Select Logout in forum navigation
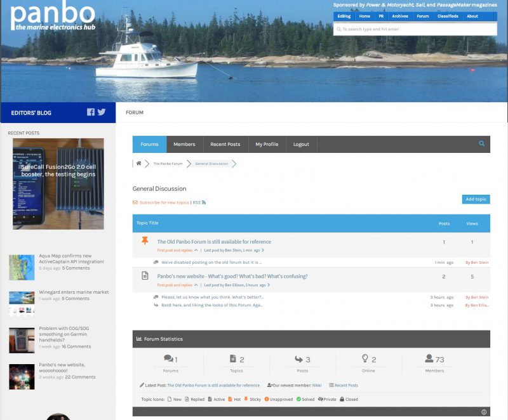This screenshot has width=508, height=420. pos(301,144)
